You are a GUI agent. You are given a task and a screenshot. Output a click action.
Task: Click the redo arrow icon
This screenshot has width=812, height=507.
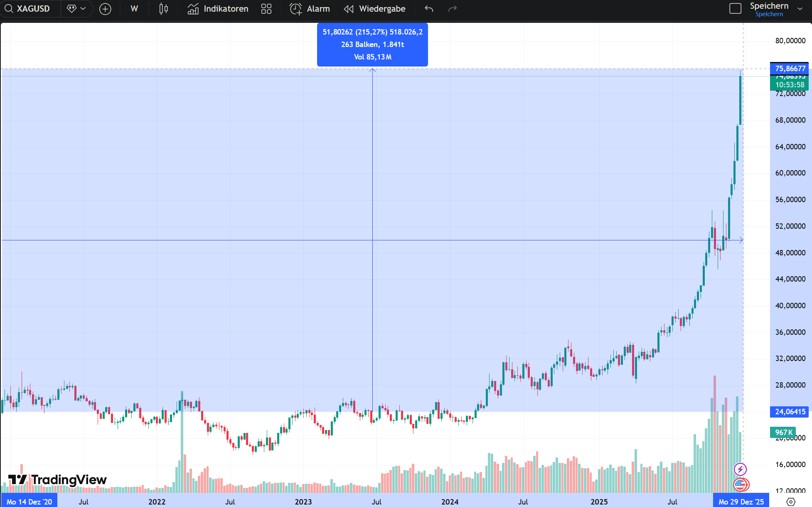[453, 9]
